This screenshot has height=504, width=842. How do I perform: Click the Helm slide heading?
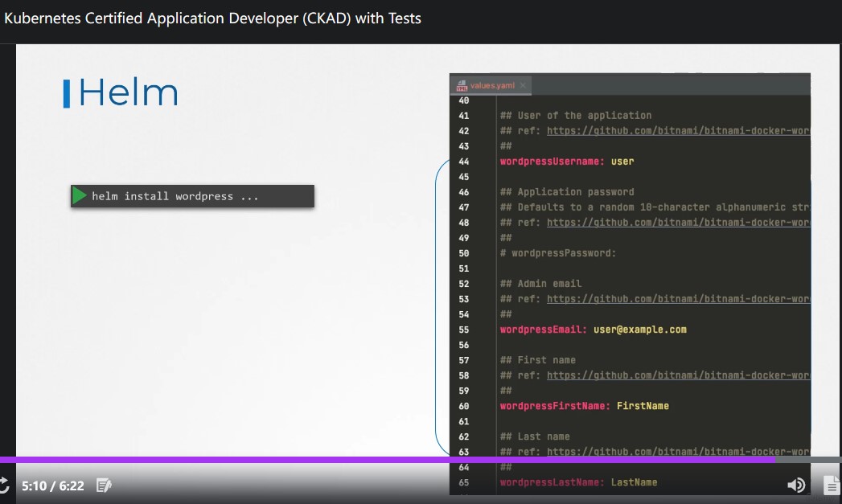129,92
